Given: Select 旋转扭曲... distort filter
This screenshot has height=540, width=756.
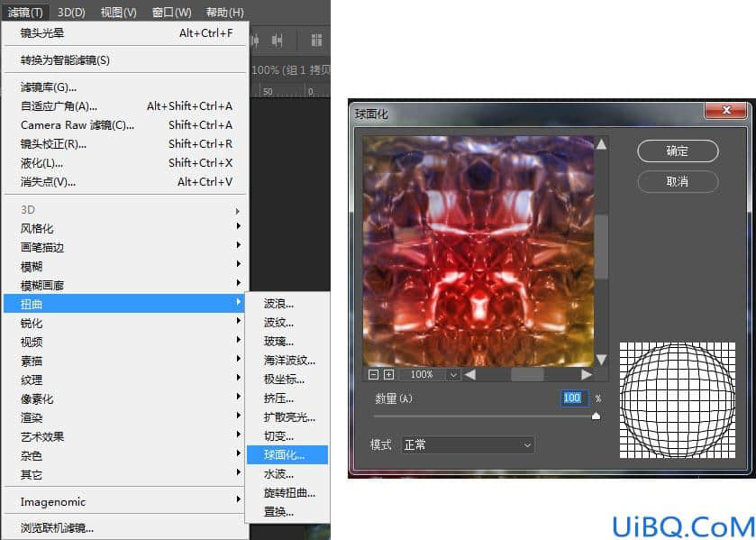Looking at the screenshot, I should [x=287, y=493].
